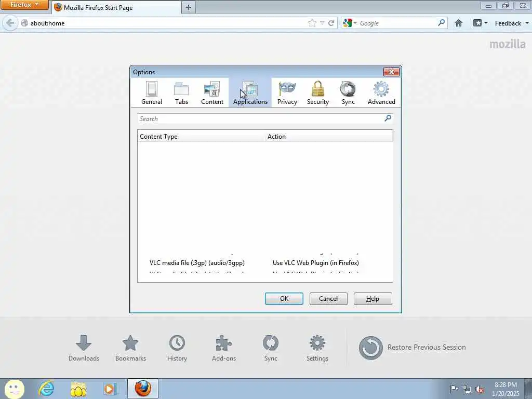Open the General options panel
Viewport: 532px width, 399px height.
click(151, 92)
